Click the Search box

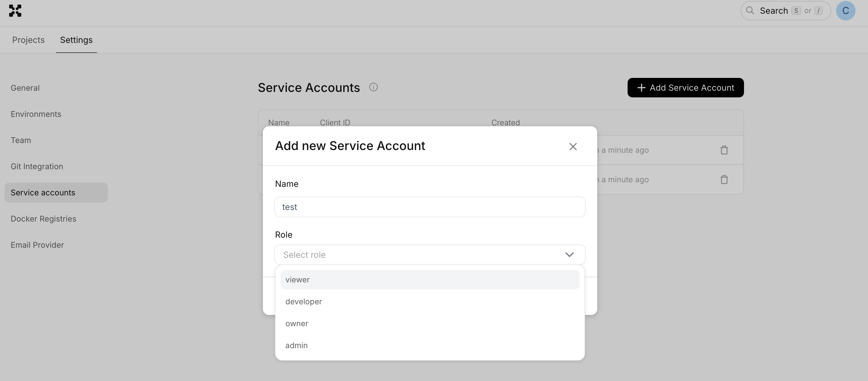[x=785, y=10]
